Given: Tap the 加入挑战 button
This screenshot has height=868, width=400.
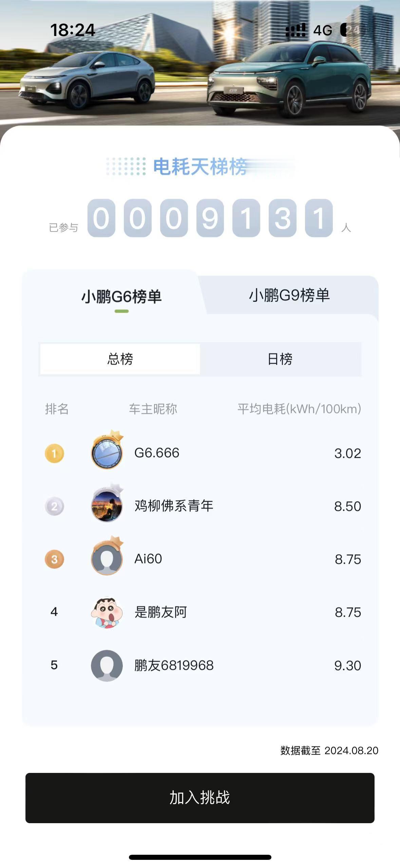Looking at the screenshot, I should (200, 798).
